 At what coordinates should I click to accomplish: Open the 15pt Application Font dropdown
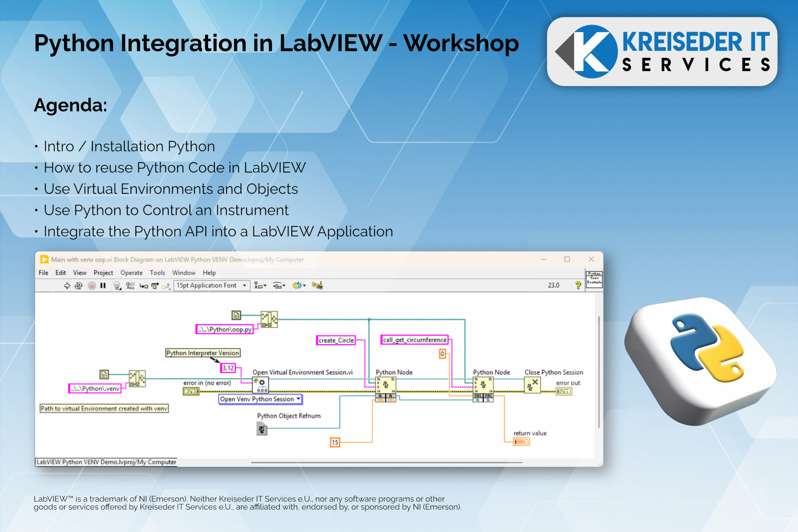(212, 286)
